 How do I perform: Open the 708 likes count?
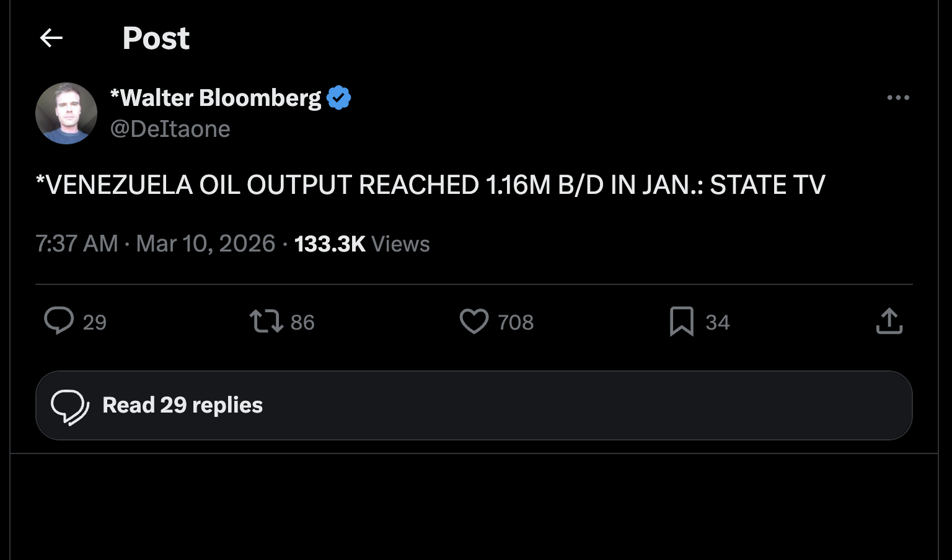coord(516,323)
